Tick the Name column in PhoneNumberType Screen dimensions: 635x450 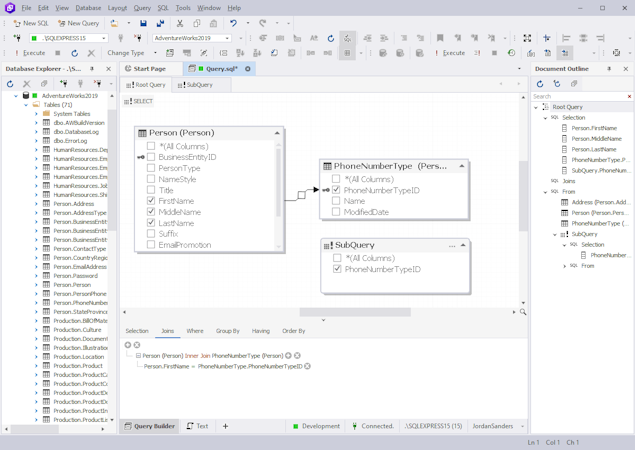click(x=336, y=201)
